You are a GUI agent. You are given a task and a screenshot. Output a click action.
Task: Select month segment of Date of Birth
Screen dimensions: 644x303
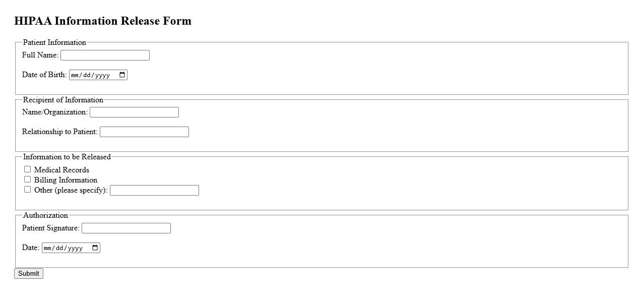click(76, 75)
